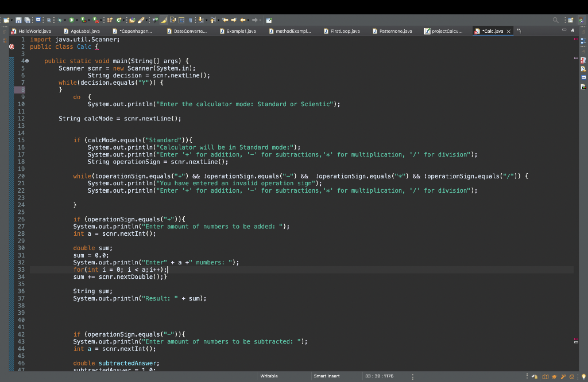Open the dropdown arrow next to Run
Image resolution: width=588 pixels, height=382 pixels.
click(78, 20)
